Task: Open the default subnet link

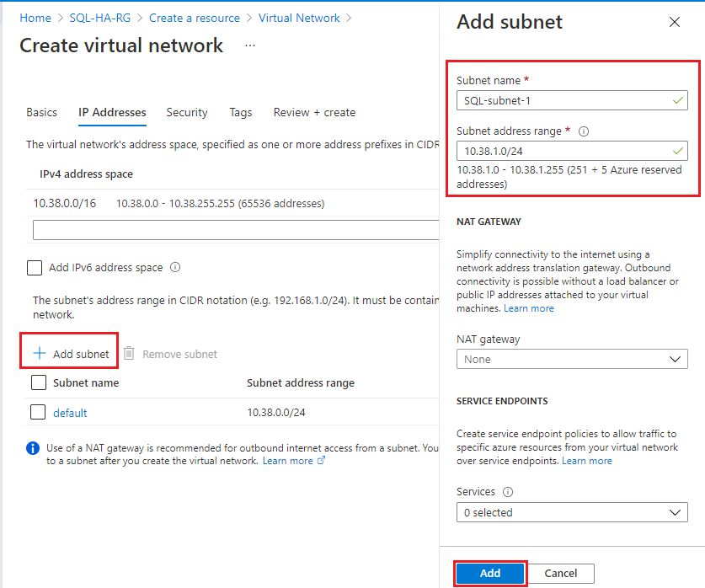Action: click(x=70, y=413)
